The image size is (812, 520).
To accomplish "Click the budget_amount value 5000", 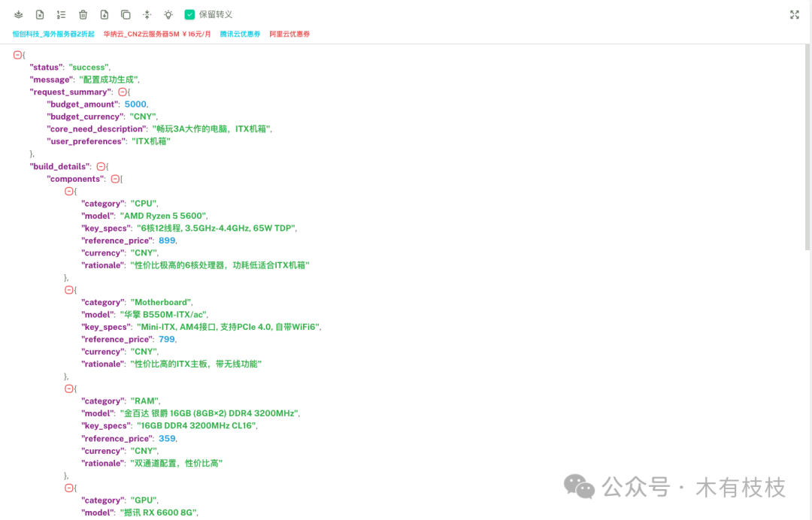I will coord(135,104).
